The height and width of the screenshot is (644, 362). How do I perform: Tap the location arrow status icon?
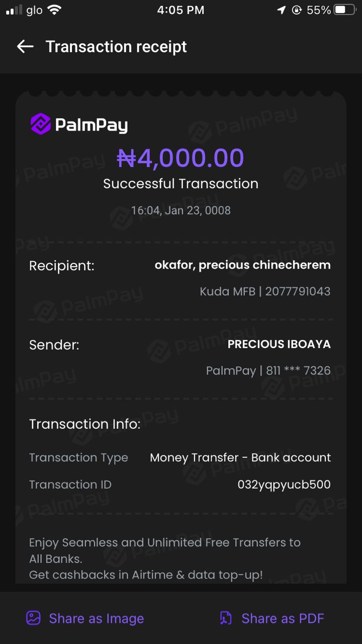click(x=281, y=10)
